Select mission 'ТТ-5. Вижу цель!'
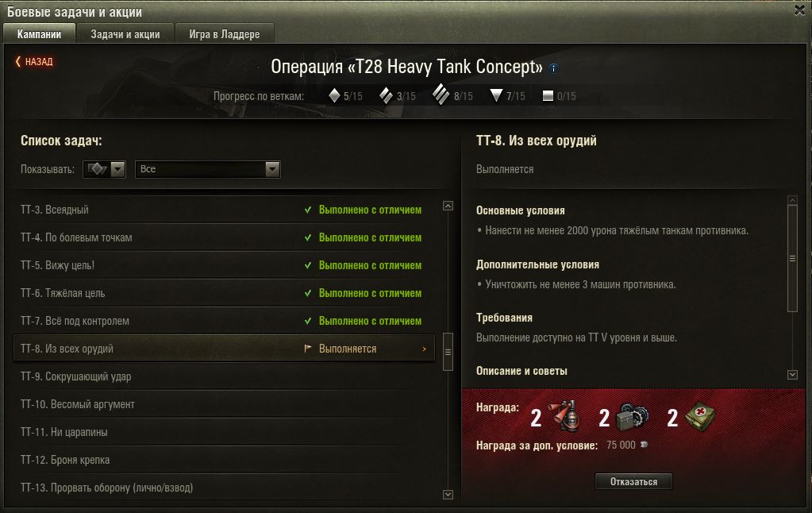This screenshot has width=812, height=513. 224,265
